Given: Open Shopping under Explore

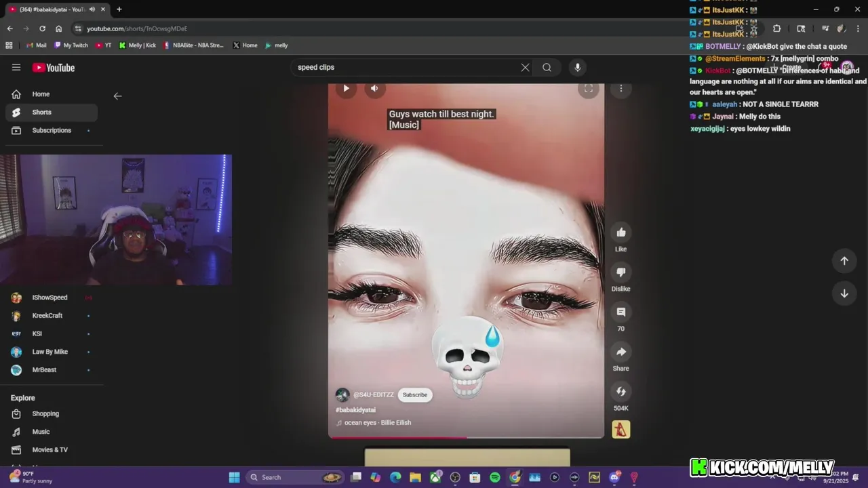Looking at the screenshot, I should click(52, 413).
